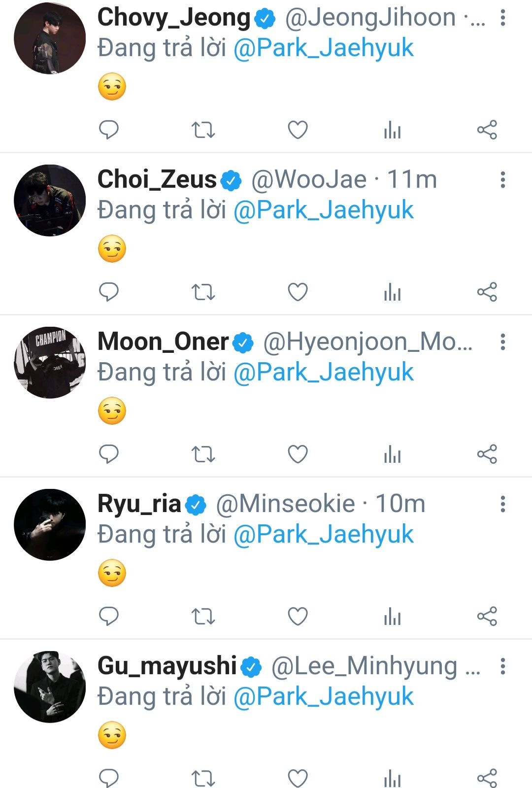Open more options on Ryu_ria's tweet
The image size is (532, 788).
click(502, 504)
